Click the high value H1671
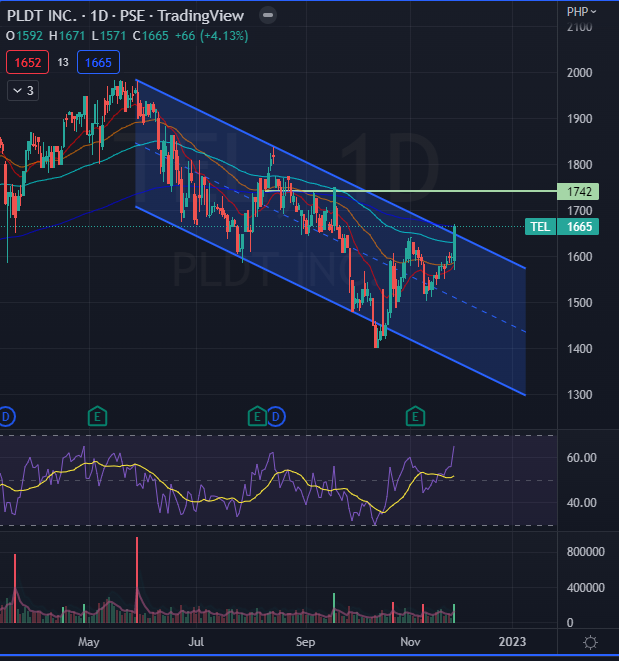Viewport: 619px width, 661px height. point(67,36)
